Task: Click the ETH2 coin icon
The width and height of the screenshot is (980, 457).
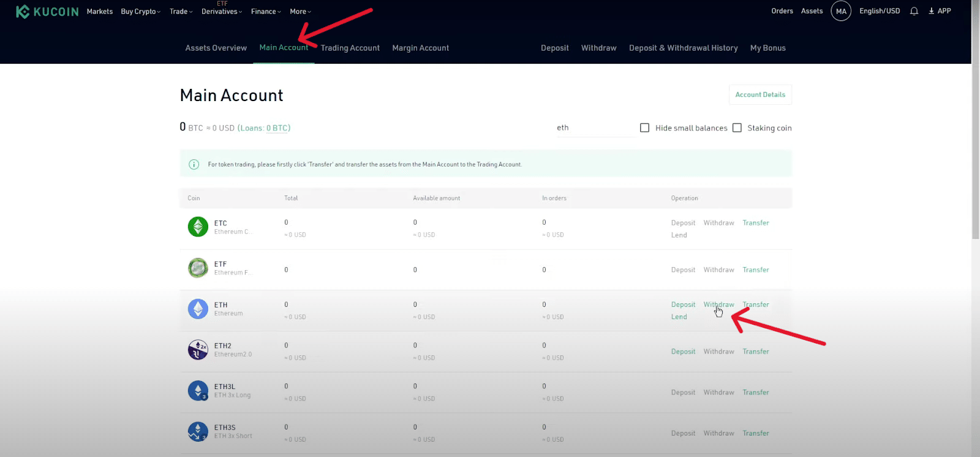Action: (x=198, y=350)
